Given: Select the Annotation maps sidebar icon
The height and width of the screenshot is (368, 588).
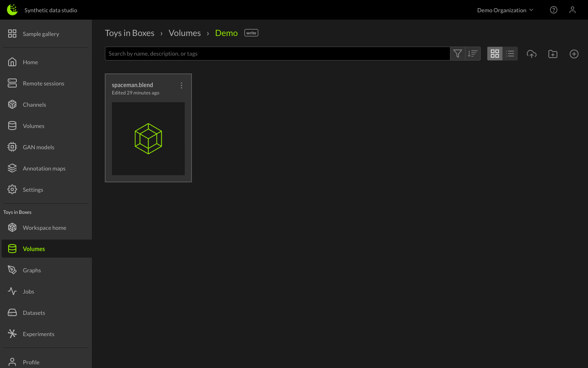Looking at the screenshot, I should (12, 168).
